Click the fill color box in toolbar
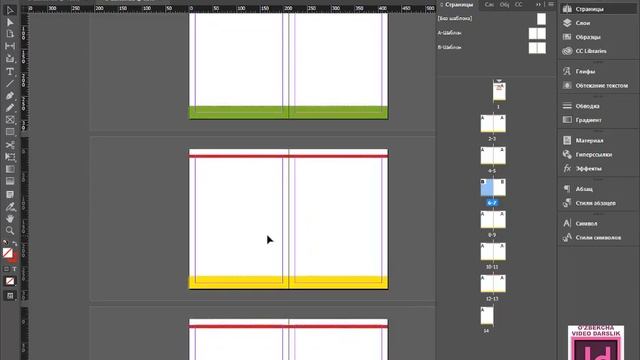 8,253
